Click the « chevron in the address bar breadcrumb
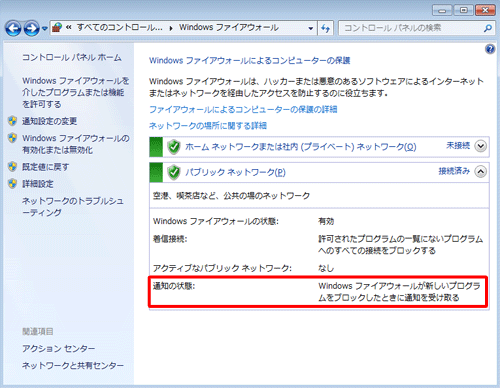The image size is (500, 388). 69,28
